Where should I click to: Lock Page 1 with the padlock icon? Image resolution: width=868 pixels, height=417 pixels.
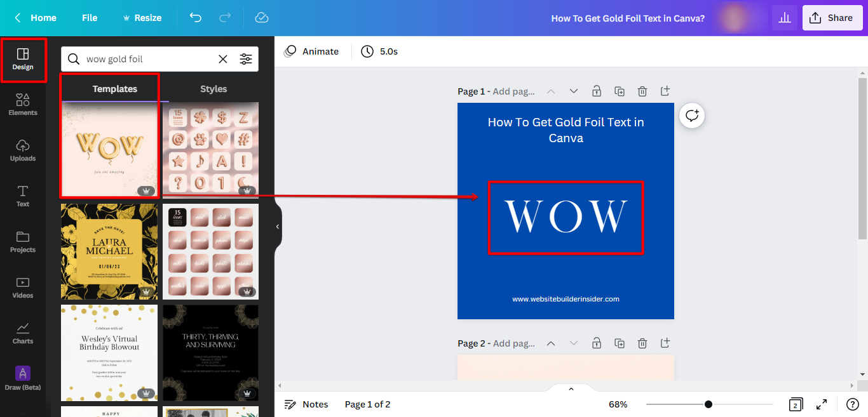[597, 91]
